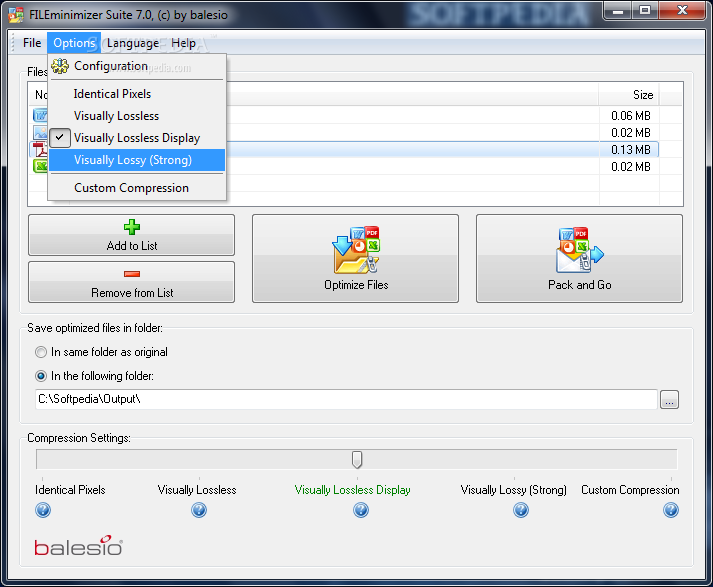Click the Remove from List button
713x587 pixels.
click(x=131, y=282)
